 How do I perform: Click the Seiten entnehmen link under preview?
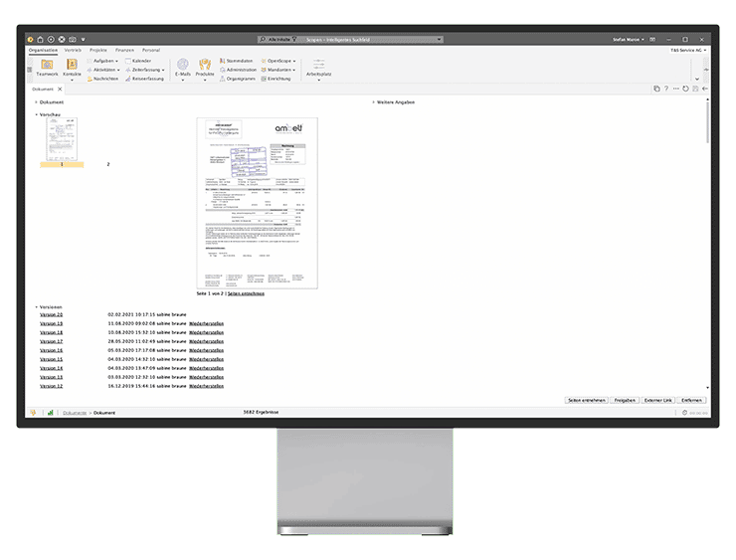pos(246,293)
